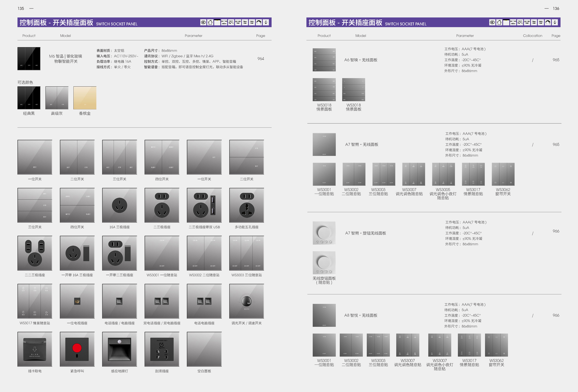Image resolution: width=578 pixels, height=392 pixels.
Task: Select the 香槟金 champagne gold color swatch
Action: click(x=85, y=98)
